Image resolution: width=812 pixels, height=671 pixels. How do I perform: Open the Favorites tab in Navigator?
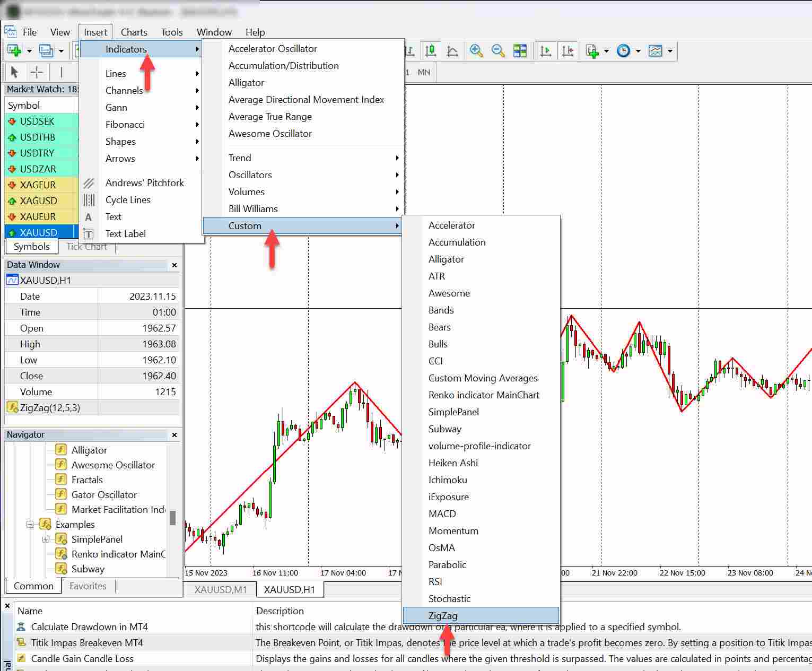pyautogui.click(x=88, y=586)
